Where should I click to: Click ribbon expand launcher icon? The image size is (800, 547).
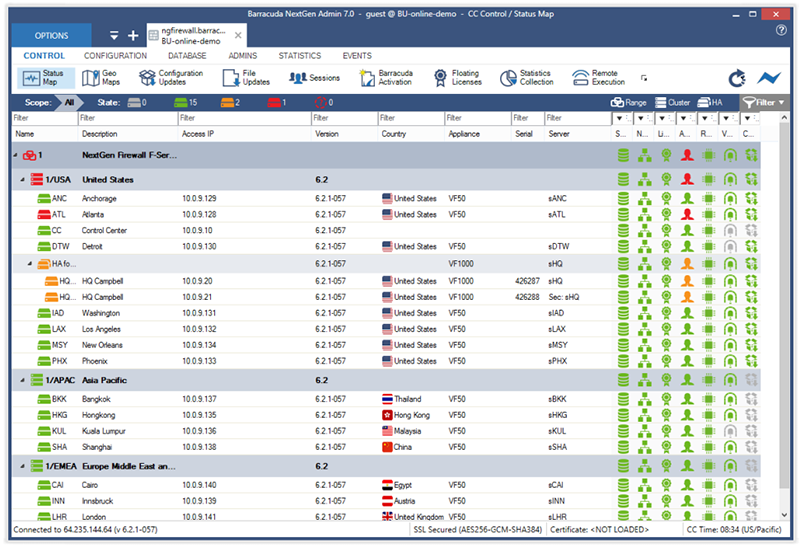(x=644, y=78)
